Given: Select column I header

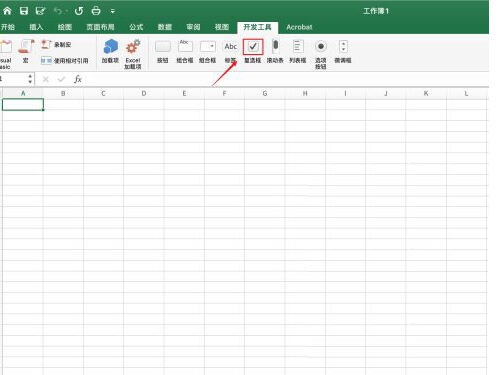Looking at the screenshot, I should [345, 93].
